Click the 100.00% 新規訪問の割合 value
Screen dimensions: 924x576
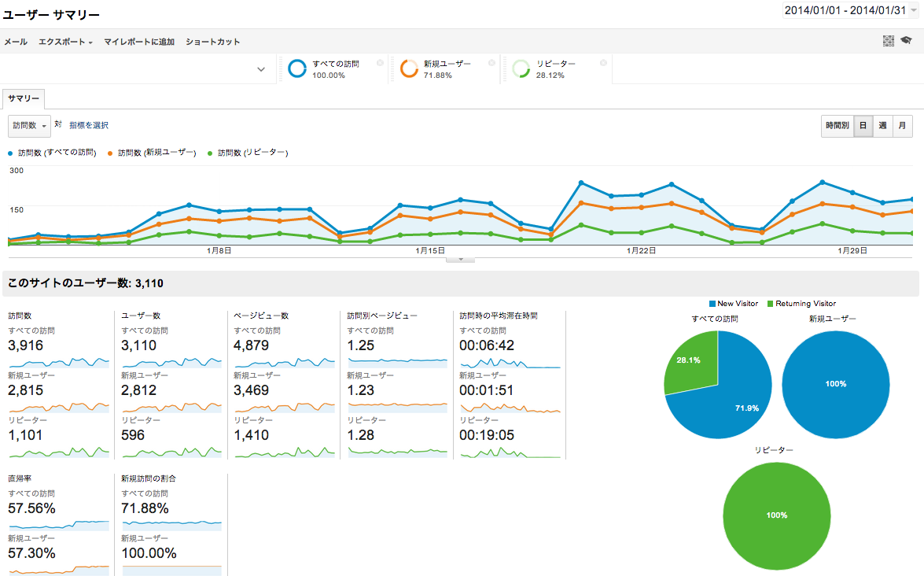tap(149, 553)
